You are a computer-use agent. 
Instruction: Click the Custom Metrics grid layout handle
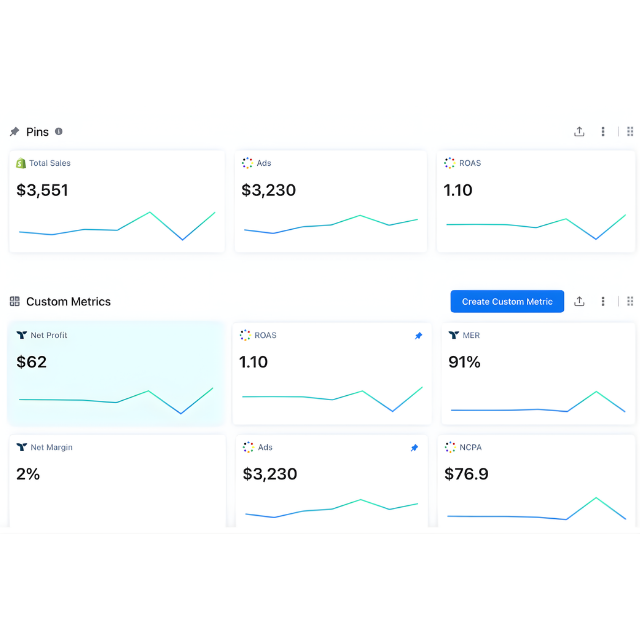tap(630, 301)
